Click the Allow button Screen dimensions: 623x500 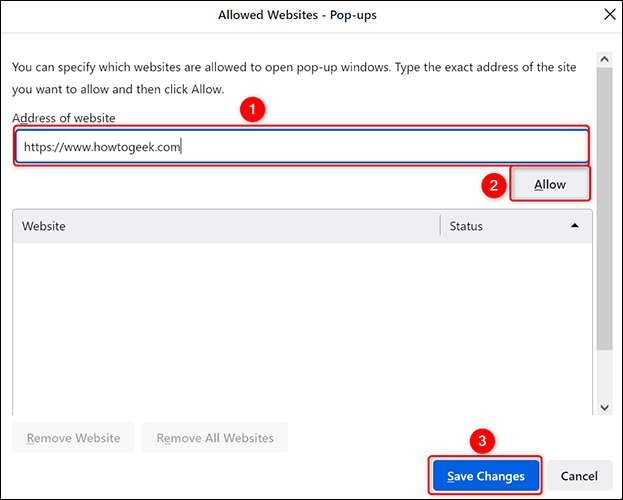pos(549,184)
